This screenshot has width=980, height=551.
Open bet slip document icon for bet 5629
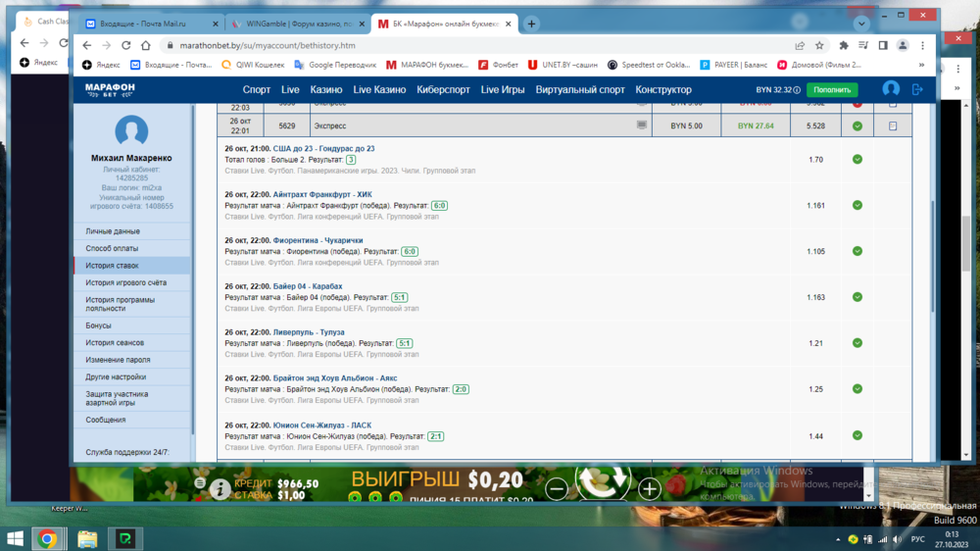coord(892,126)
